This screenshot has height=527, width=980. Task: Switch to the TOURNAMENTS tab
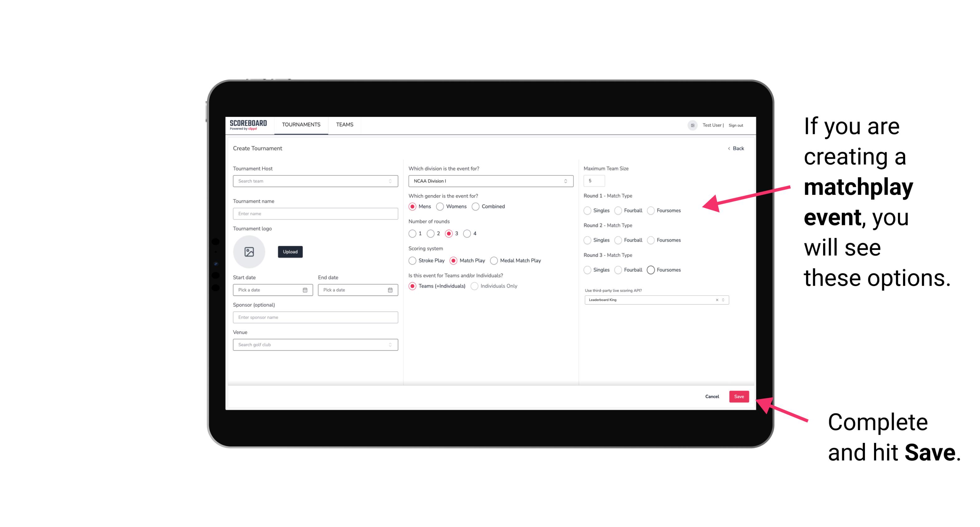[301, 125]
